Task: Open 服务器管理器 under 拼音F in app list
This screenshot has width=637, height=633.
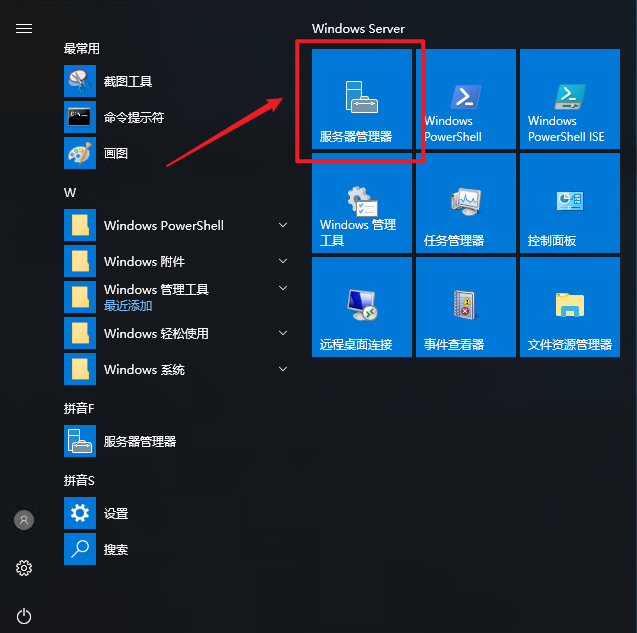Action: (177, 441)
